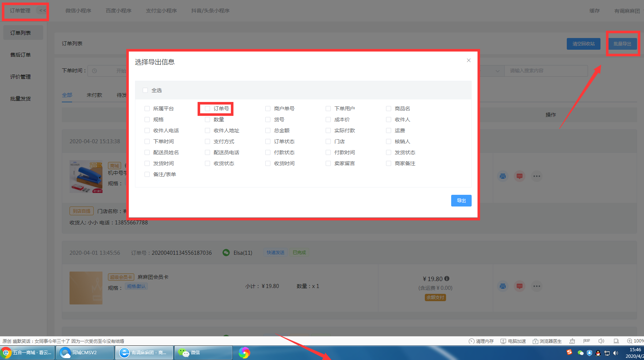Image resolution: width=644 pixels, height=360 pixels.
Task: Check the 订单号 option
Action: [x=207, y=109]
